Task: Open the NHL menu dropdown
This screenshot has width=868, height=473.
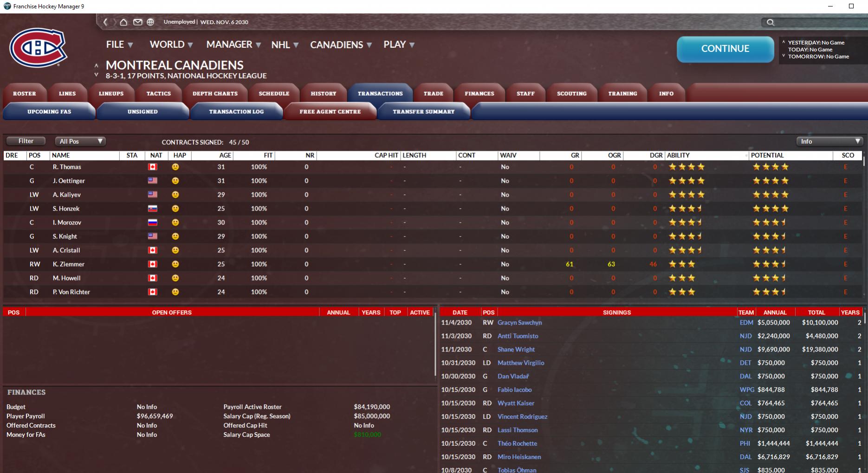Action: click(x=285, y=45)
